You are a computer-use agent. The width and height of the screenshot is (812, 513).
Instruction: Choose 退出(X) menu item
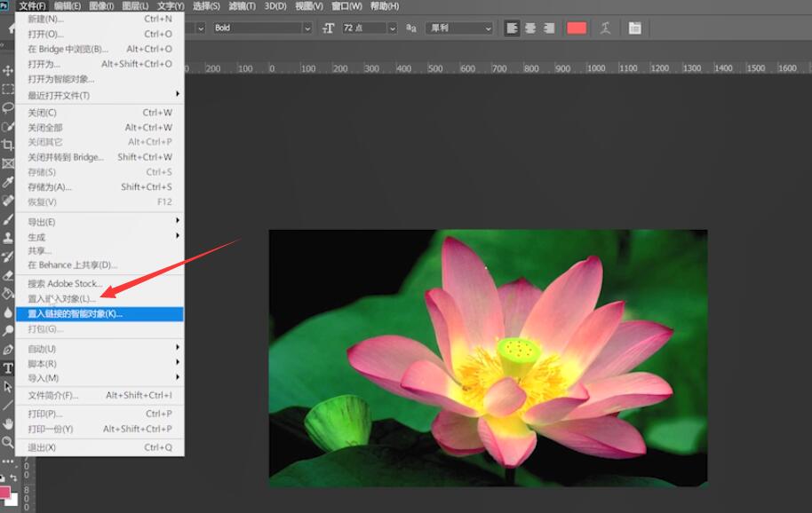point(100,447)
